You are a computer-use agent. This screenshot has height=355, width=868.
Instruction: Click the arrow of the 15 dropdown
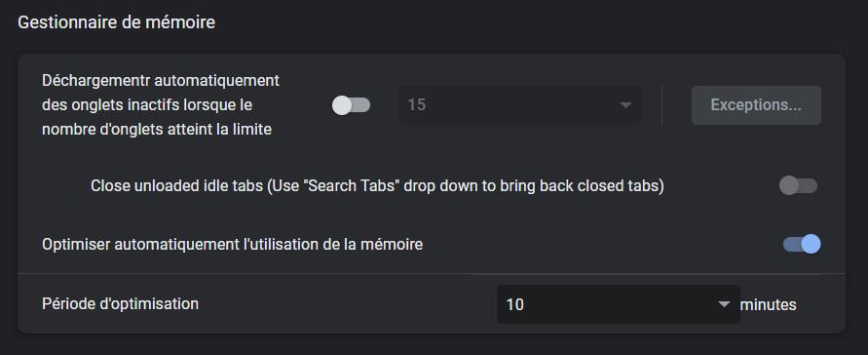tap(625, 105)
